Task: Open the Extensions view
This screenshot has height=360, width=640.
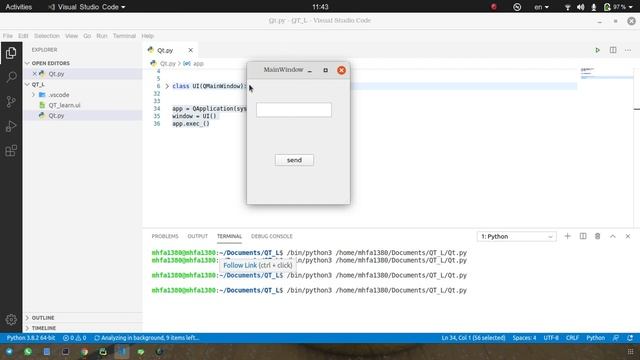Action: [11, 151]
